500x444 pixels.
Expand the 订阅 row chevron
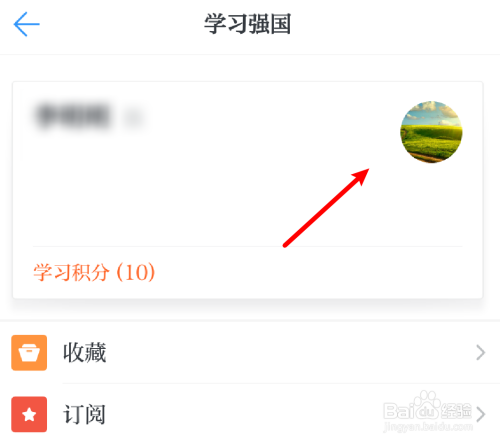[480, 414]
